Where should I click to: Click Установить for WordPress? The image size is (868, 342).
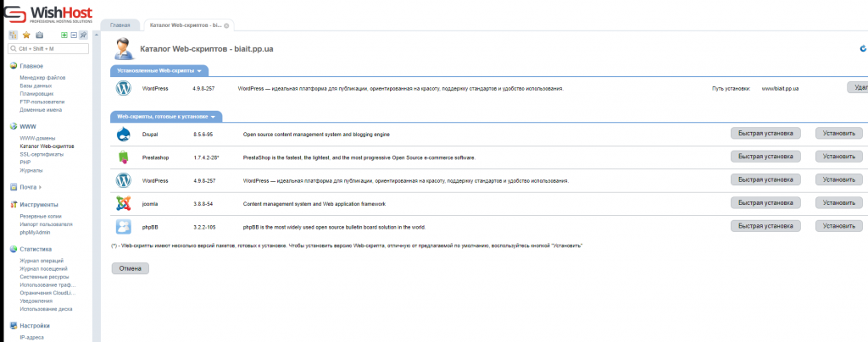(838, 179)
